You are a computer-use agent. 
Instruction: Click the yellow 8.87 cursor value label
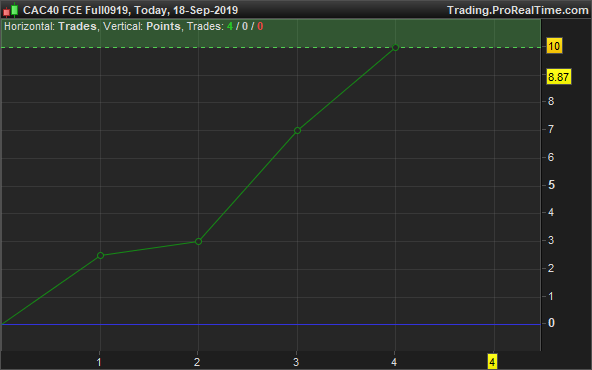[558, 77]
